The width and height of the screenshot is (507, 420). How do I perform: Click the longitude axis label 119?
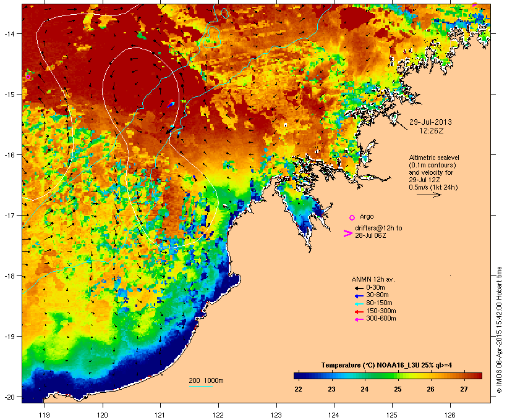(x=45, y=415)
